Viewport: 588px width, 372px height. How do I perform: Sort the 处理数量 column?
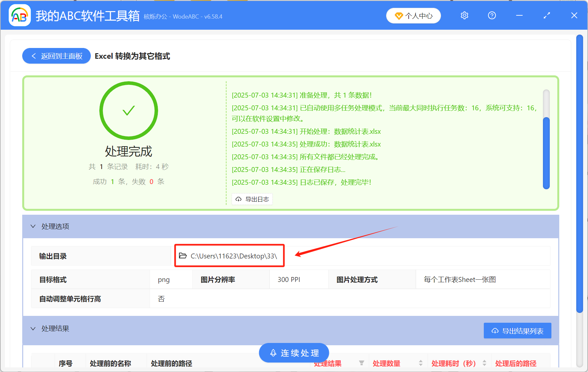421,363
